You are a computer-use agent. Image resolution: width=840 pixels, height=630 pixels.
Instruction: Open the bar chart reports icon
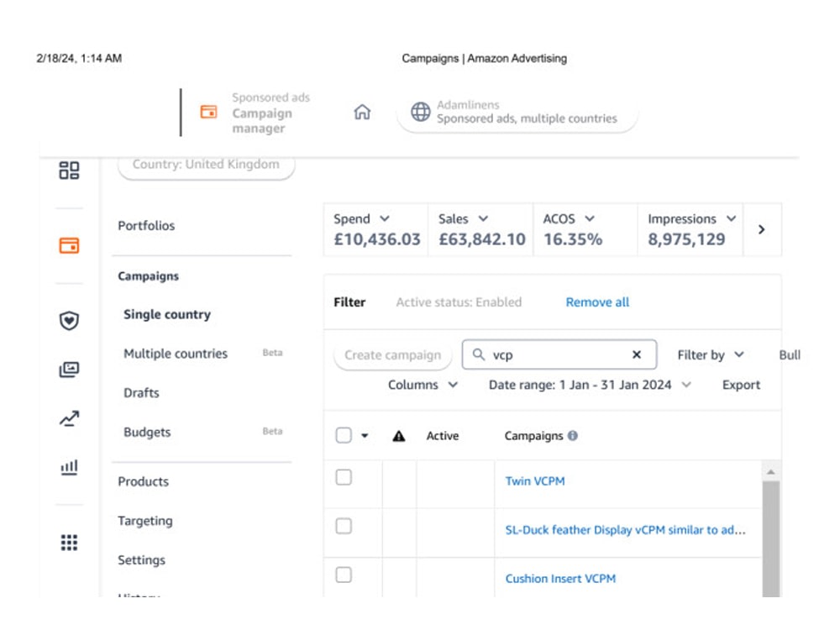[x=69, y=467]
